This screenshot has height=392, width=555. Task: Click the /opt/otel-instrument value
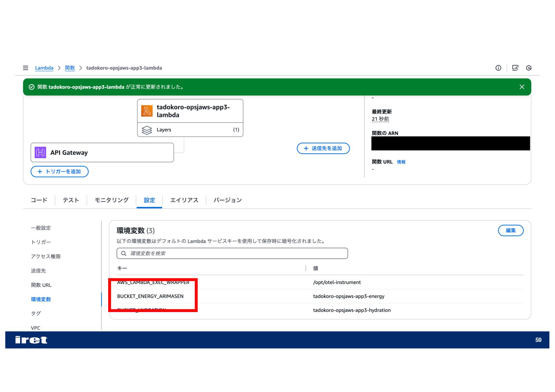tap(337, 282)
